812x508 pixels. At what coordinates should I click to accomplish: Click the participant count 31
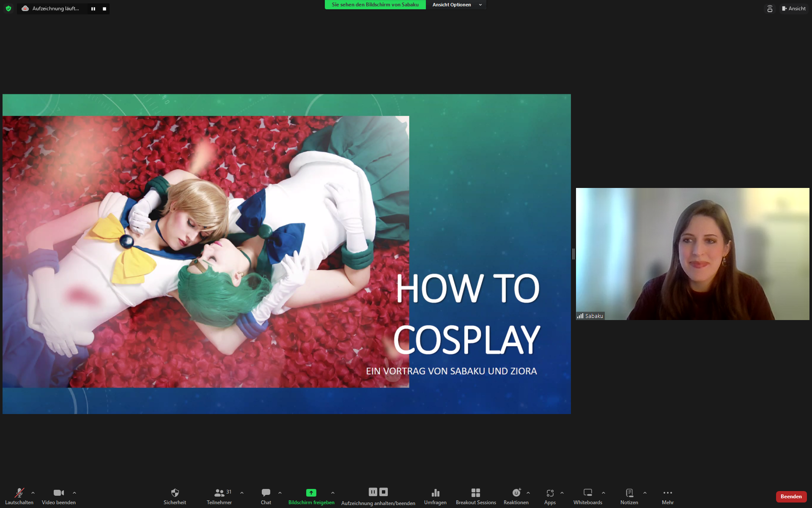pyautogui.click(x=229, y=492)
